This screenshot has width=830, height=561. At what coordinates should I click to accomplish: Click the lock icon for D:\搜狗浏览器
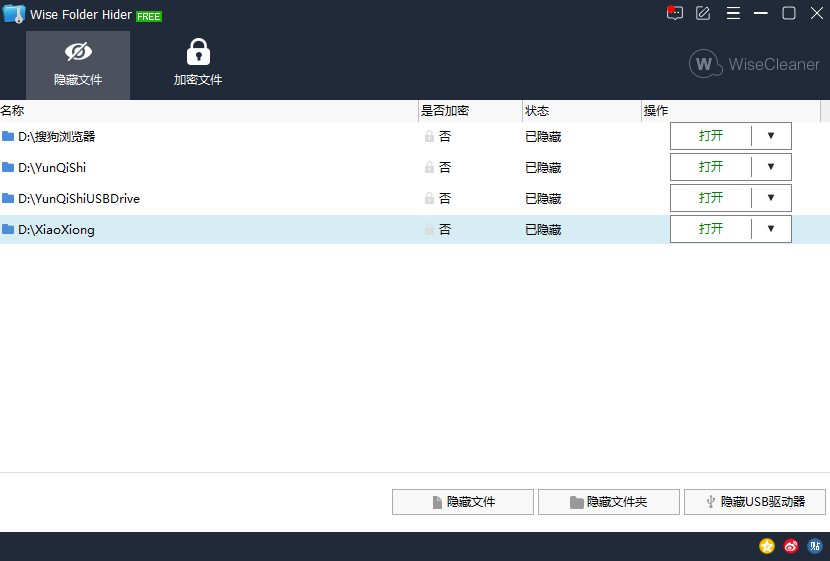pyautogui.click(x=430, y=136)
